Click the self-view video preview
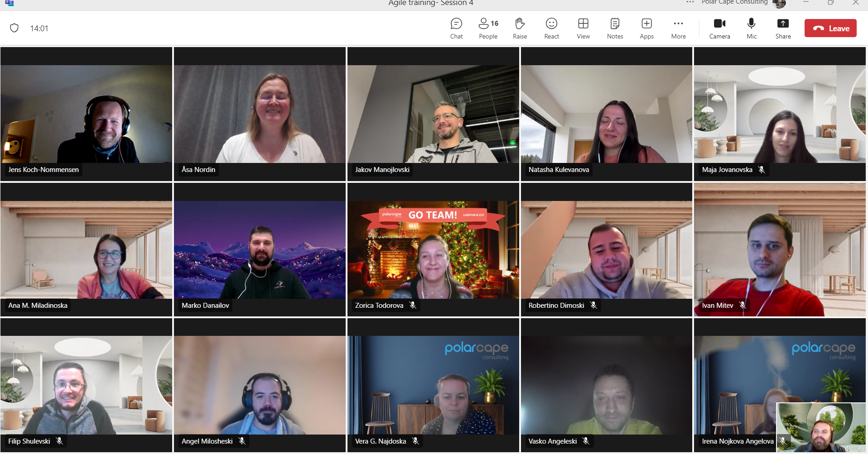This screenshot has height=454, width=868. [x=821, y=428]
